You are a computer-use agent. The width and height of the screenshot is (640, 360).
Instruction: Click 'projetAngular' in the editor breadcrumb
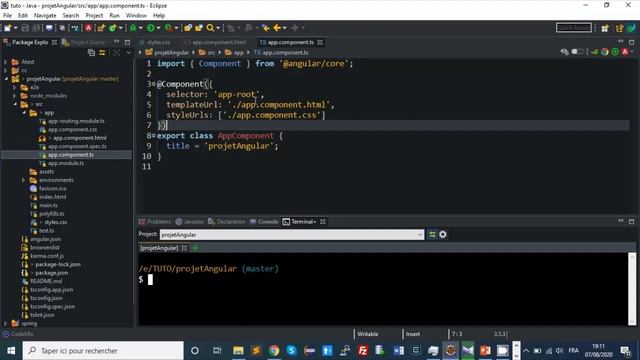click(x=171, y=53)
